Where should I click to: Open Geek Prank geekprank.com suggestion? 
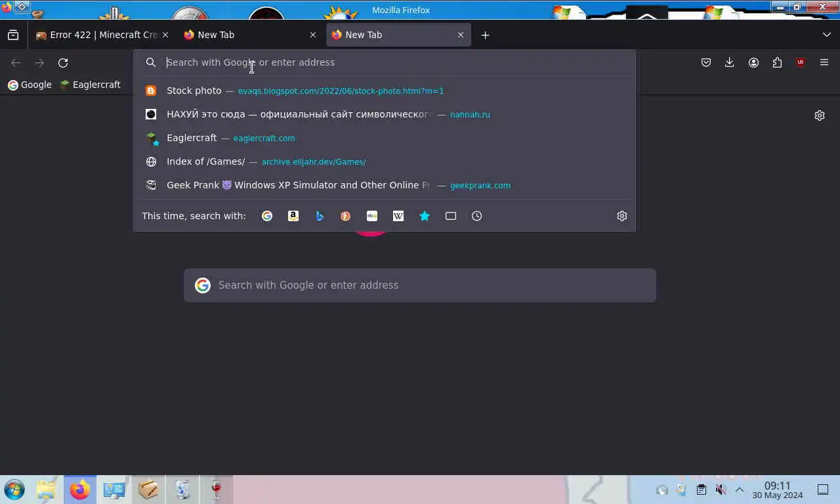(385, 185)
